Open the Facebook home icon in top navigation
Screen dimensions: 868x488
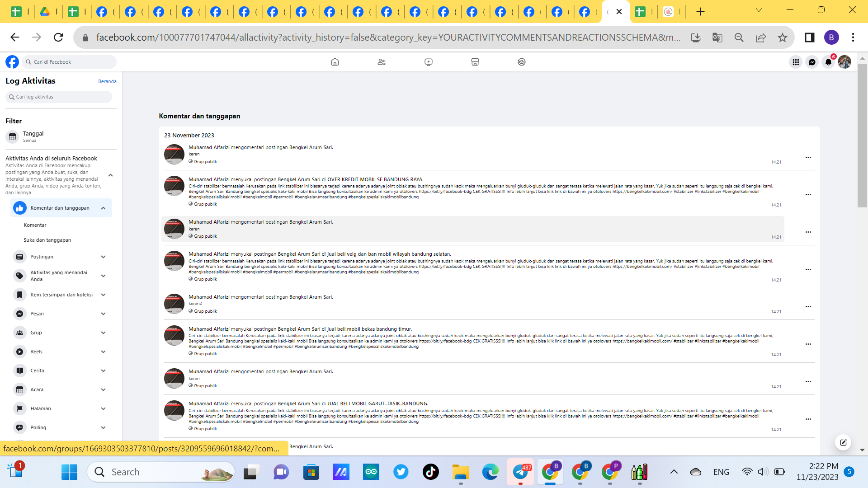pyautogui.click(x=335, y=62)
